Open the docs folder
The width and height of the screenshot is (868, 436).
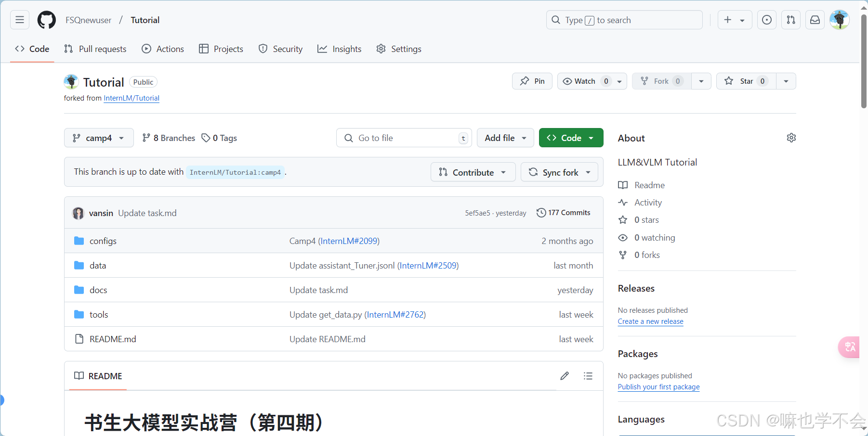(98, 290)
